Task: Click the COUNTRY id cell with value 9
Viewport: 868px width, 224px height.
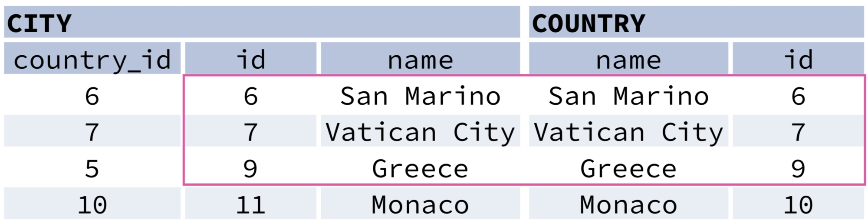Action: click(798, 169)
